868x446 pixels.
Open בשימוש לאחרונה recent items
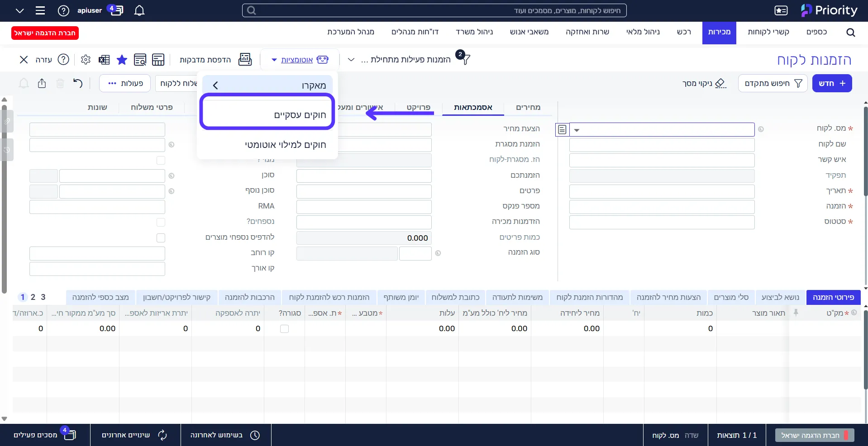[x=226, y=435]
